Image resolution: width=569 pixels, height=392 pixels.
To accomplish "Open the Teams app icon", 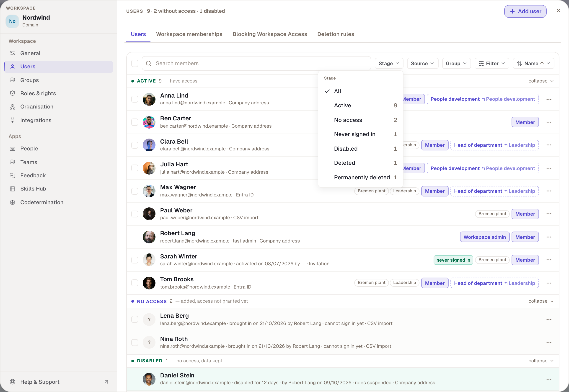I will (13, 162).
